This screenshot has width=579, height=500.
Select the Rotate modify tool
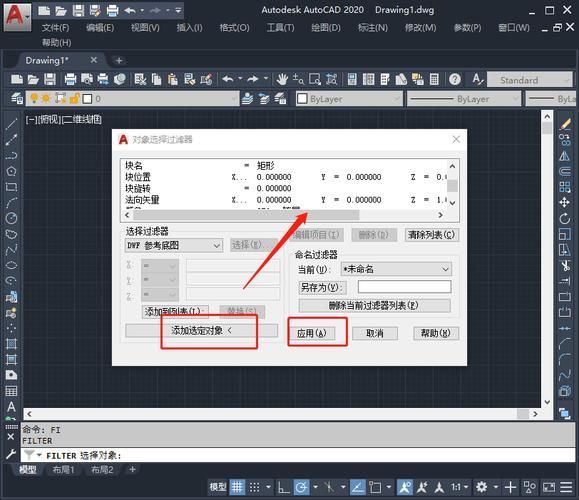(565, 218)
